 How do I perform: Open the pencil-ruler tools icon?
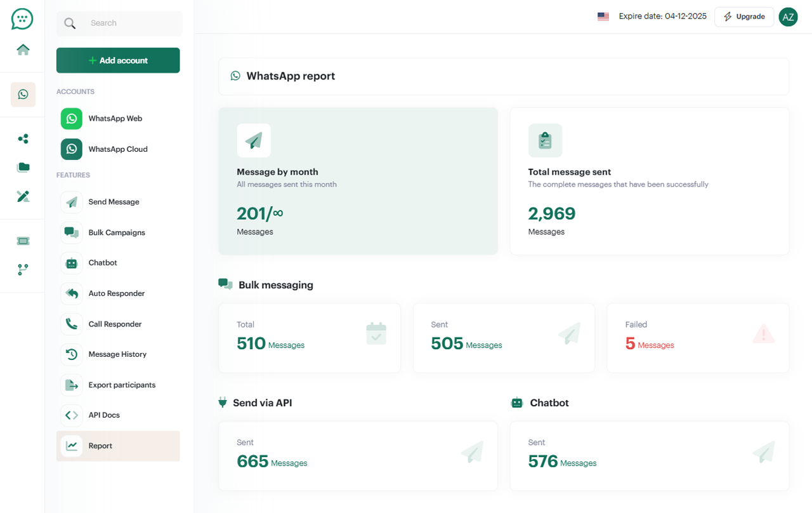(x=23, y=196)
